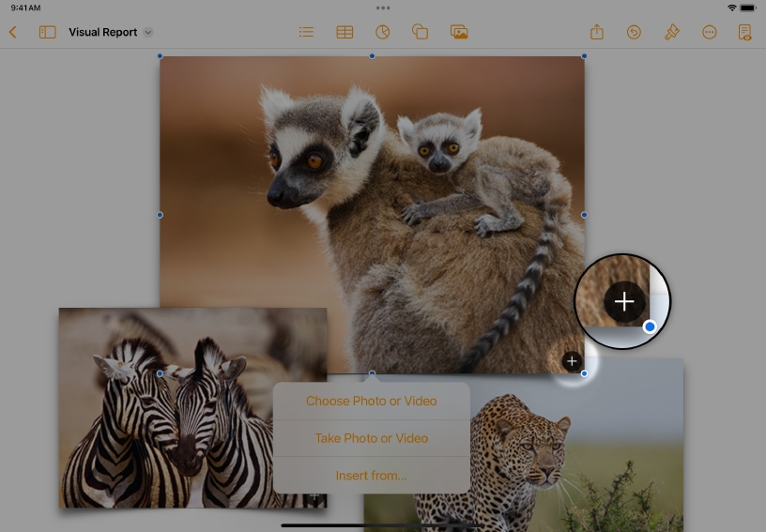The height and width of the screenshot is (532, 766).
Task: Tap the back chevron to exit document
Action: [13, 32]
